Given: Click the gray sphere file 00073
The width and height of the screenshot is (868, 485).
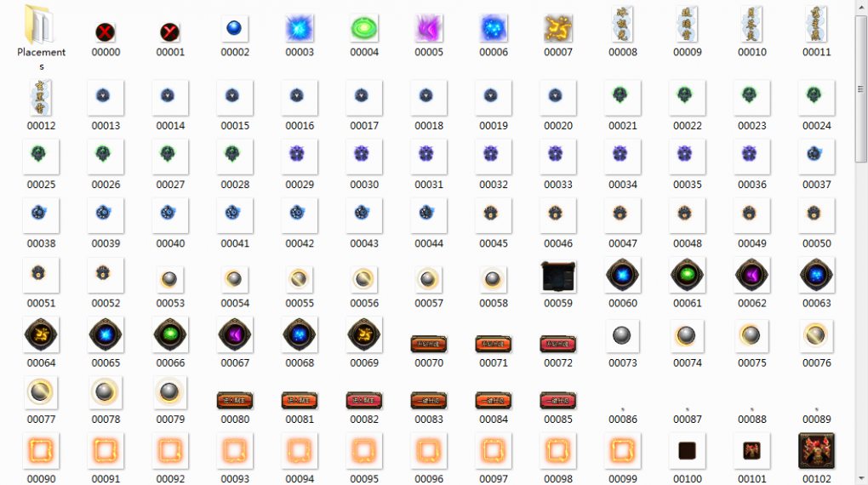Looking at the screenshot, I should click(623, 336).
